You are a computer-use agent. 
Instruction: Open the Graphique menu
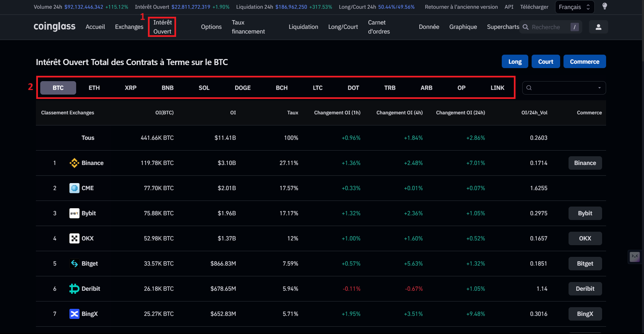(x=463, y=27)
